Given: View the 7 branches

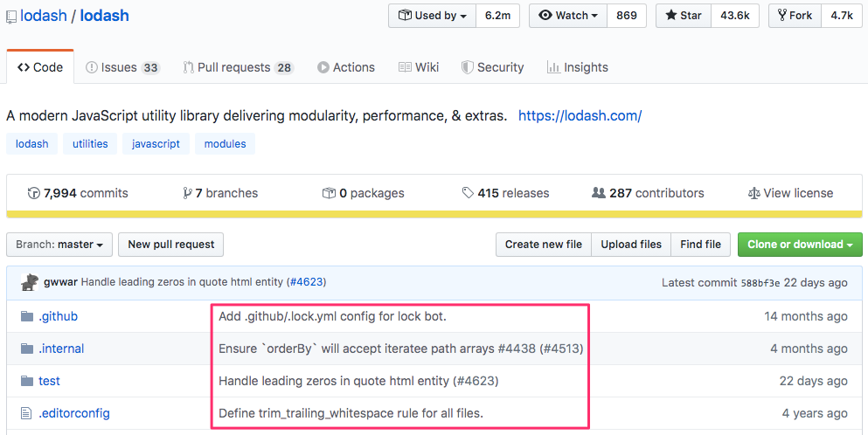Looking at the screenshot, I should [x=220, y=193].
